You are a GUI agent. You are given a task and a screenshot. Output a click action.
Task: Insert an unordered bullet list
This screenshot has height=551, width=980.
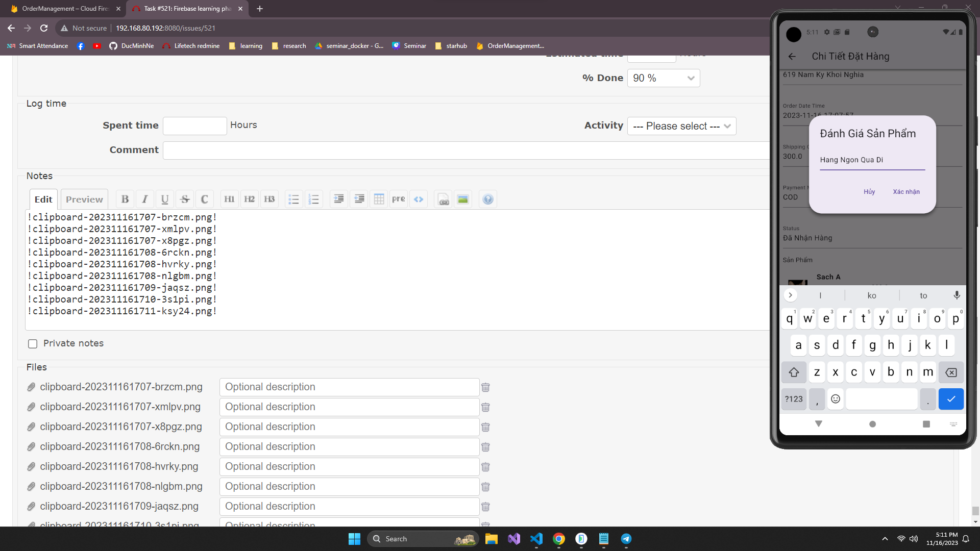click(x=293, y=199)
